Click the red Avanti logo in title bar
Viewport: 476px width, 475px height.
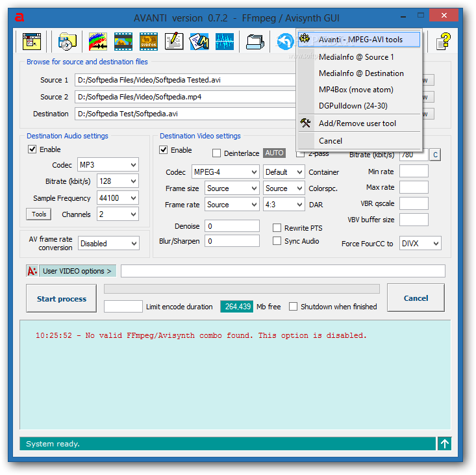(x=19, y=18)
